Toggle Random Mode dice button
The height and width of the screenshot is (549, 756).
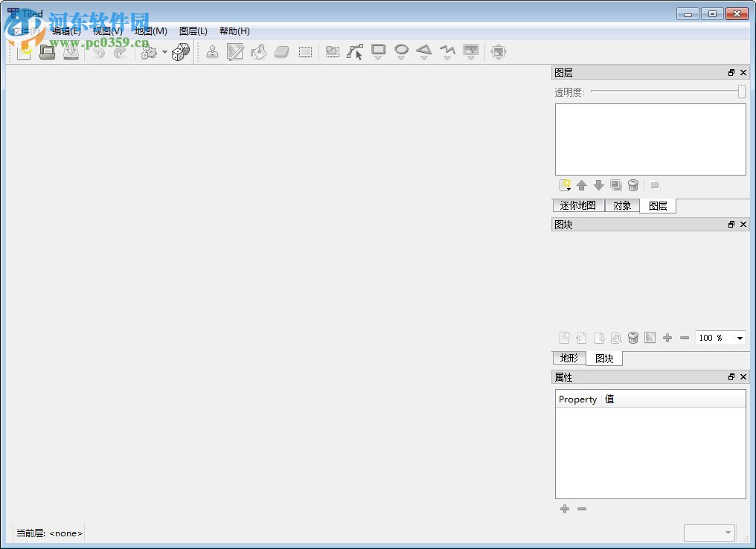click(180, 52)
